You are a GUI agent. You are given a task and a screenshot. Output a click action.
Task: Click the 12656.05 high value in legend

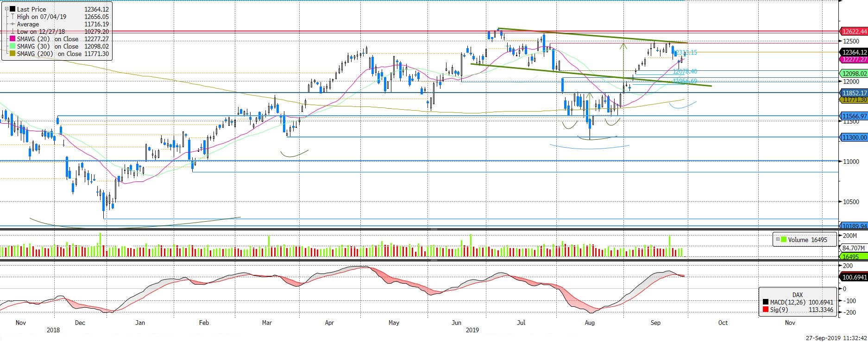point(96,17)
